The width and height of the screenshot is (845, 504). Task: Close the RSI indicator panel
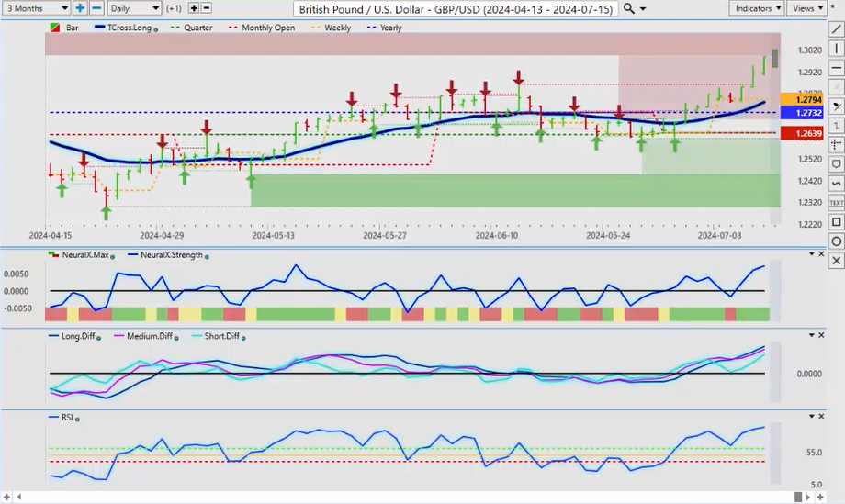(x=821, y=416)
